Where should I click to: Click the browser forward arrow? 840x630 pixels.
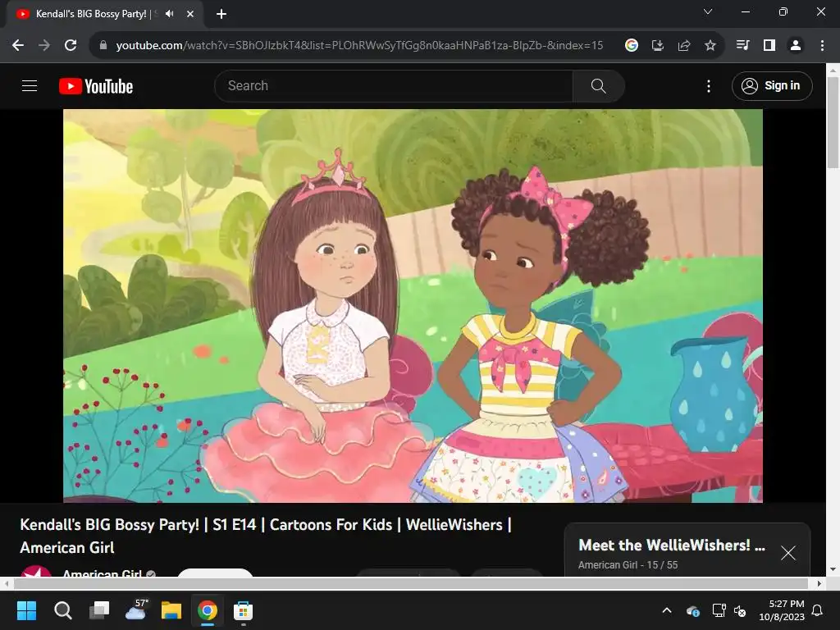pos(44,46)
